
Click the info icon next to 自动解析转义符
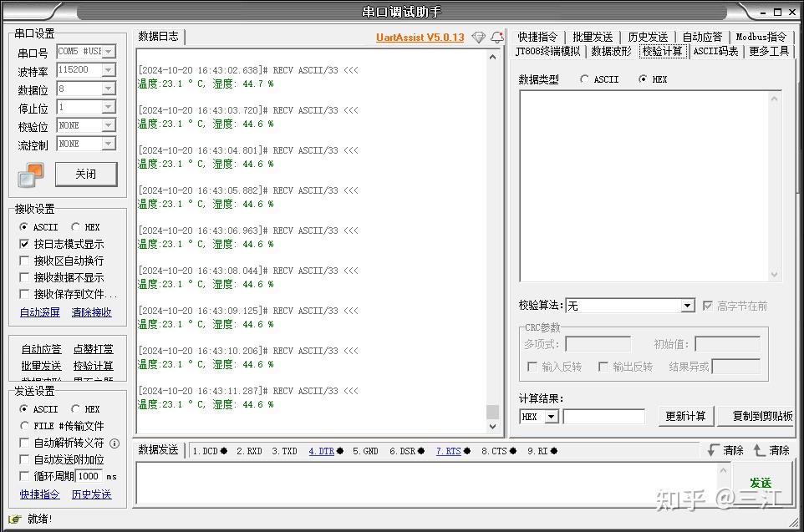coord(114,443)
